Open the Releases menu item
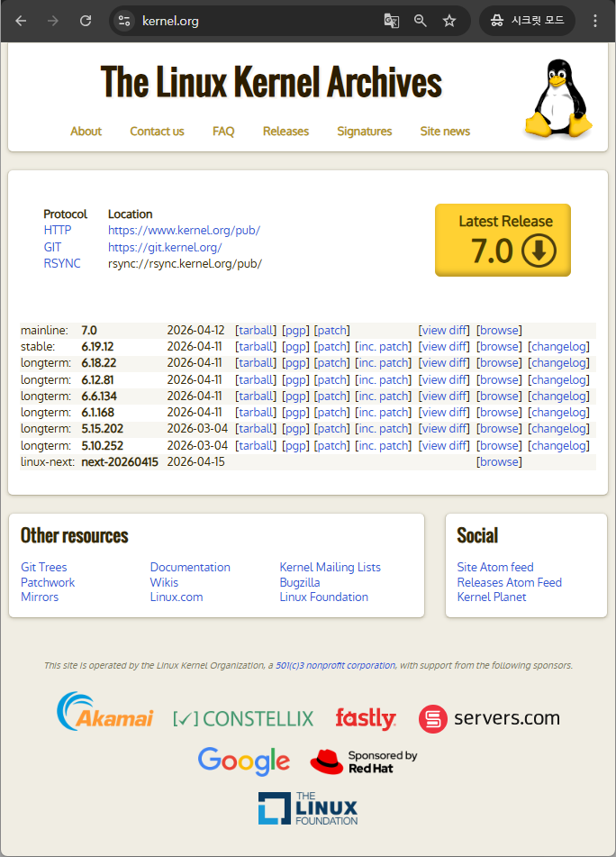Image resolution: width=616 pixels, height=857 pixels. tap(285, 132)
